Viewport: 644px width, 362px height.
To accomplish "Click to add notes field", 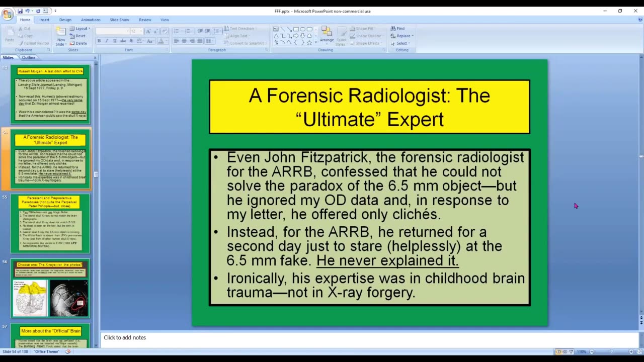I will pyautogui.click(x=369, y=338).
